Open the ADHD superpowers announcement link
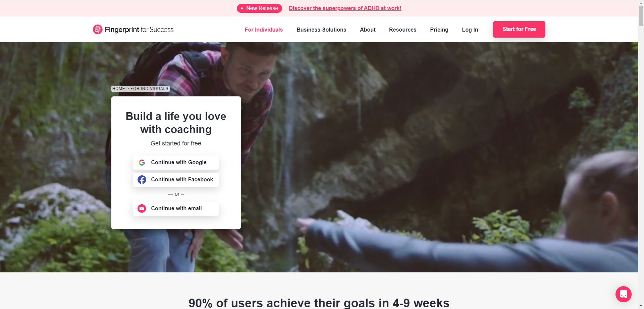 (345, 8)
